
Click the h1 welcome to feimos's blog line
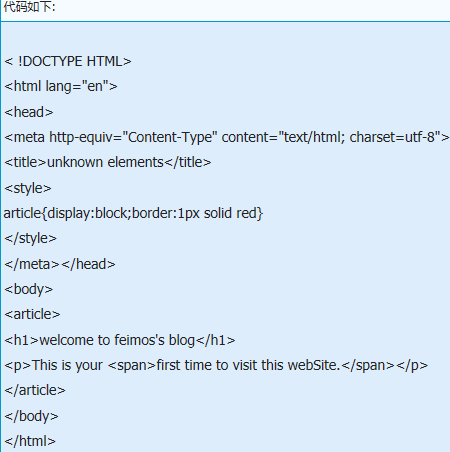point(120,340)
